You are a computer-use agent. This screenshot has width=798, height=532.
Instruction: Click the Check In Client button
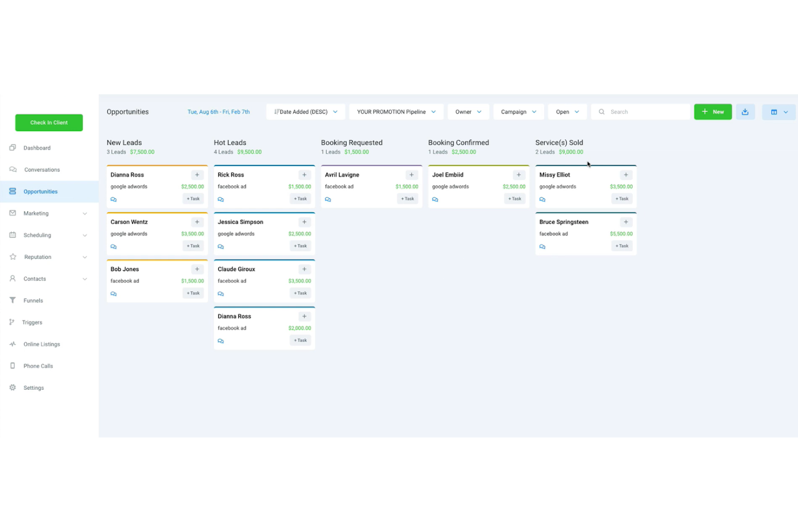pos(49,122)
